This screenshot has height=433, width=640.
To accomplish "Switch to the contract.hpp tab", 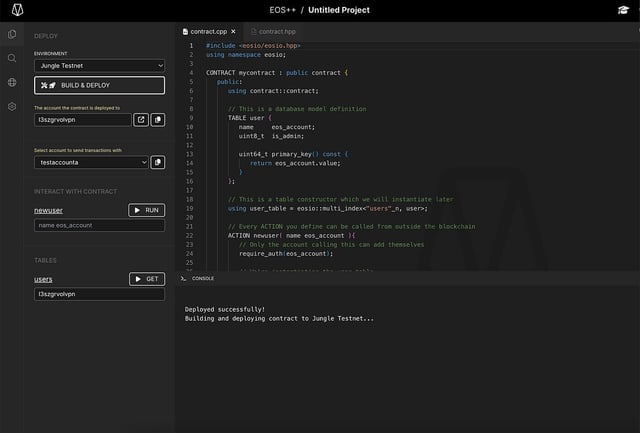I will coord(274,32).
